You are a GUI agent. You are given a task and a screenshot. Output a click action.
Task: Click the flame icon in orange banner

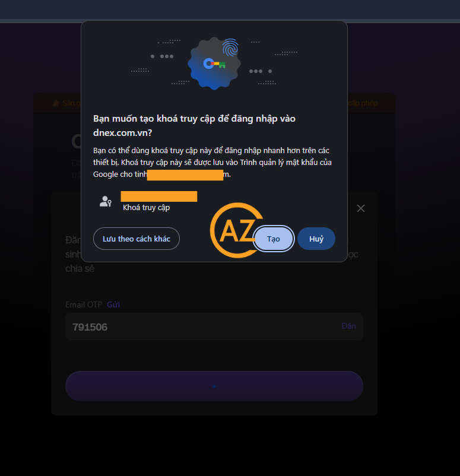tap(56, 103)
